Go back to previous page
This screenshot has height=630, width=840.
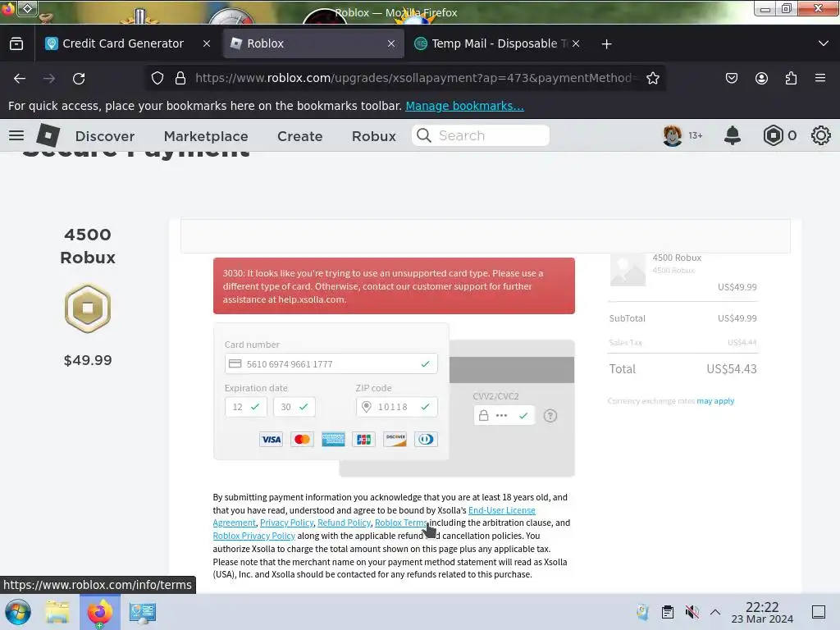[20, 78]
